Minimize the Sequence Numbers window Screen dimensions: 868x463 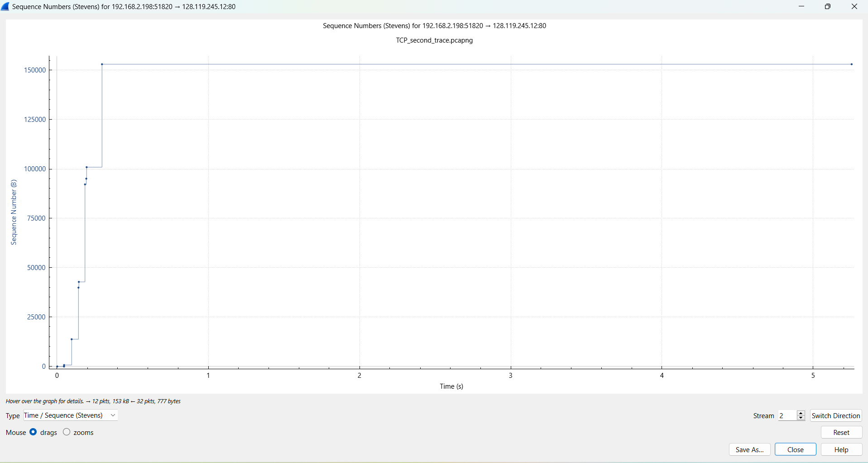click(801, 7)
